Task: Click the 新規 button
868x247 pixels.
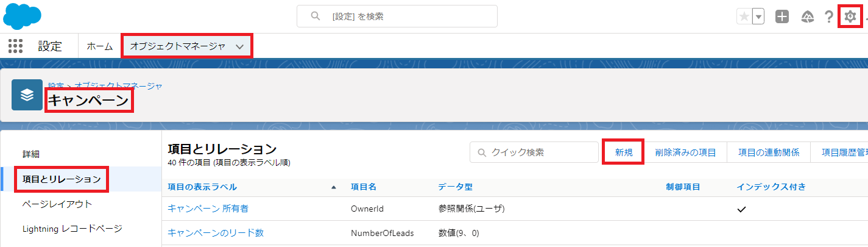Action: pyautogui.click(x=624, y=152)
